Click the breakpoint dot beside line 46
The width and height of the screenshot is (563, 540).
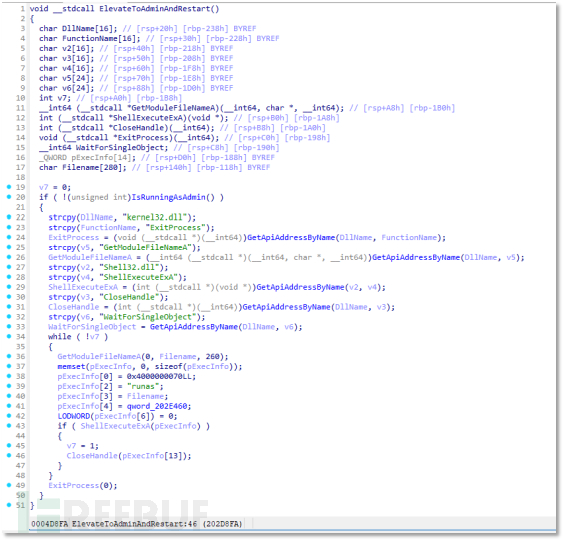[x=9, y=455]
